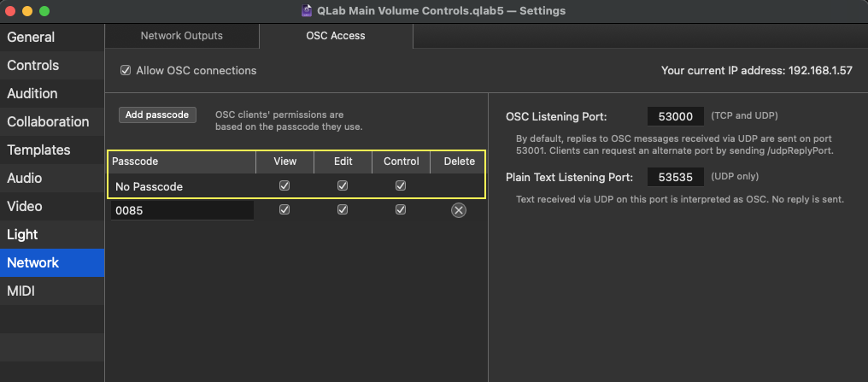Toggle Edit permission for passcode 0085
868x382 pixels.
pyautogui.click(x=343, y=210)
